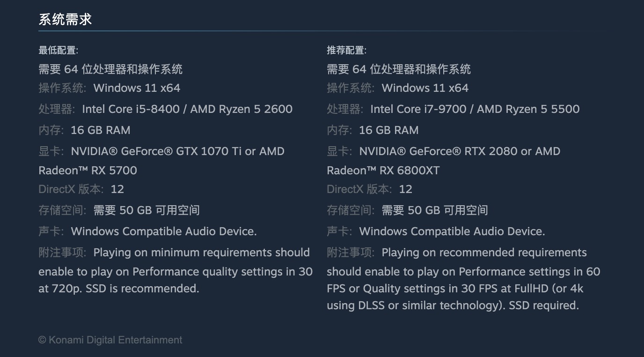Click the 系统需求 section heading
This screenshot has height=357, width=644.
click(x=65, y=19)
